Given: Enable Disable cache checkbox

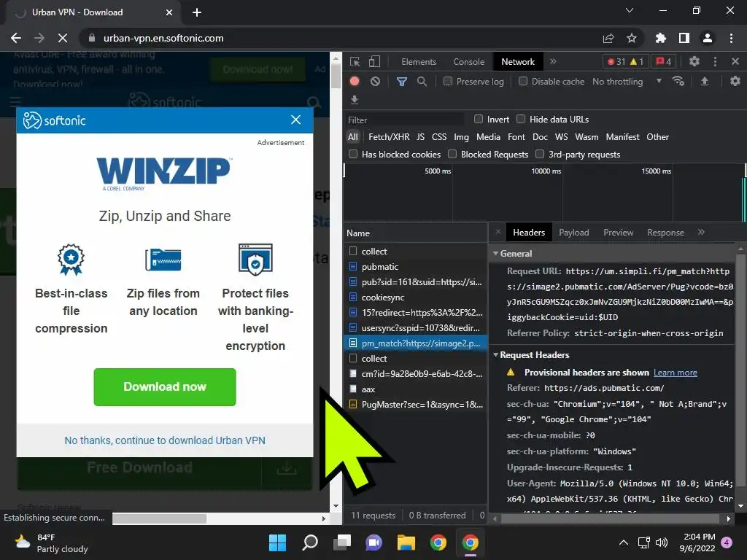Looking at the screenshot, I should pyautogui.click(x=523, y=82).
